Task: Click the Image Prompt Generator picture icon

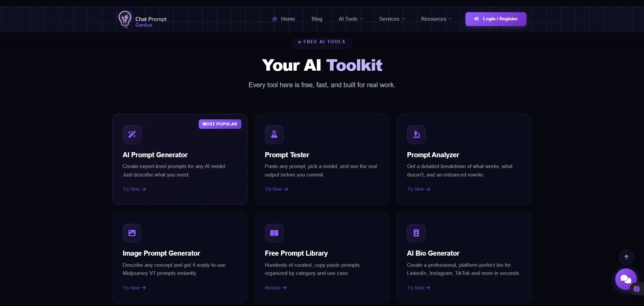Action: (x=132, y=233)
